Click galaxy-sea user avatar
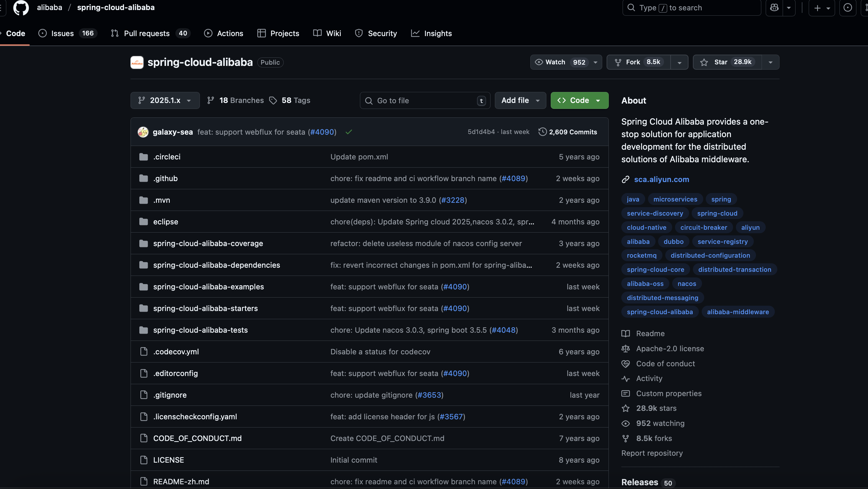 tap(143, 132)
